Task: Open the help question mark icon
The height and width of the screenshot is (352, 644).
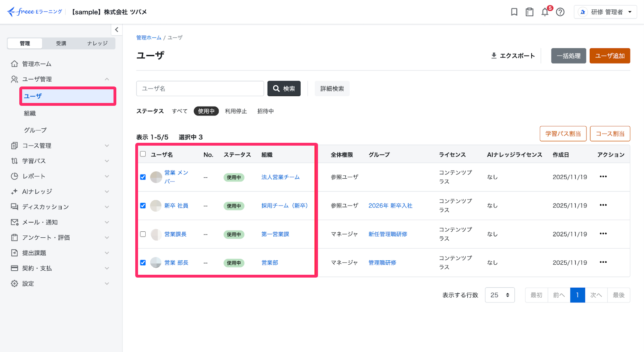Action: click(x=560, y=12)
